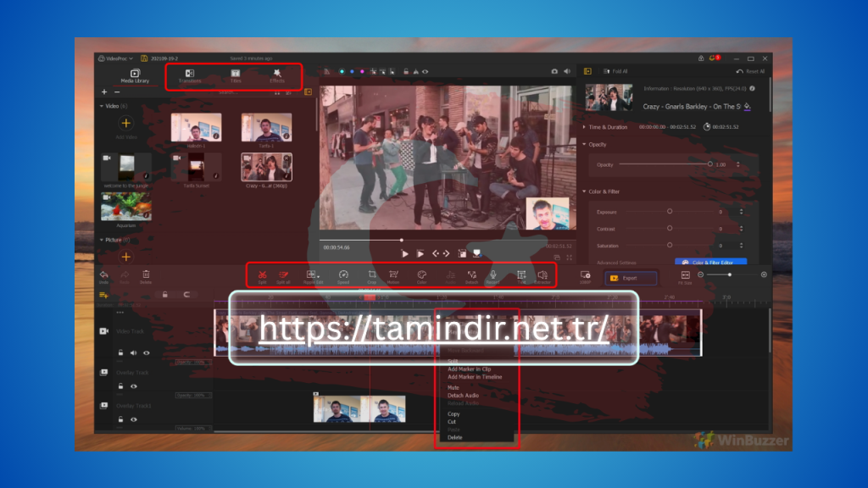Toggle Overlay Track1 visibility eye
Screen dimensions: 868x488
[133, 419]
